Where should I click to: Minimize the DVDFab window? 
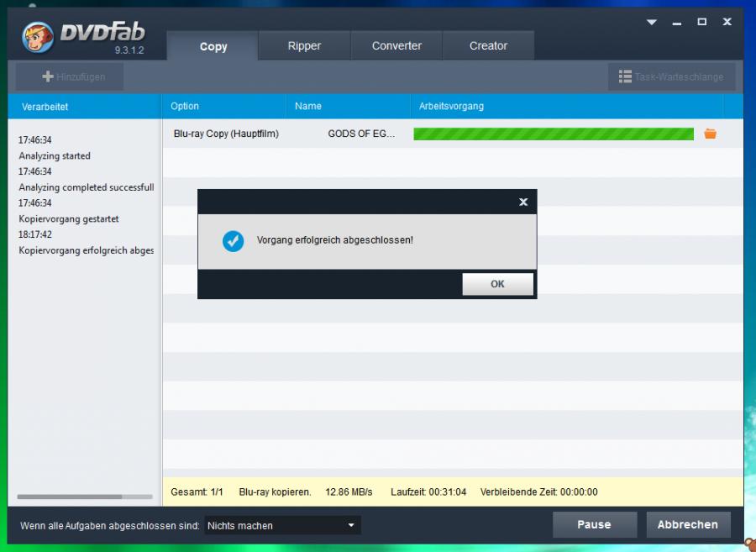(676, 23)
